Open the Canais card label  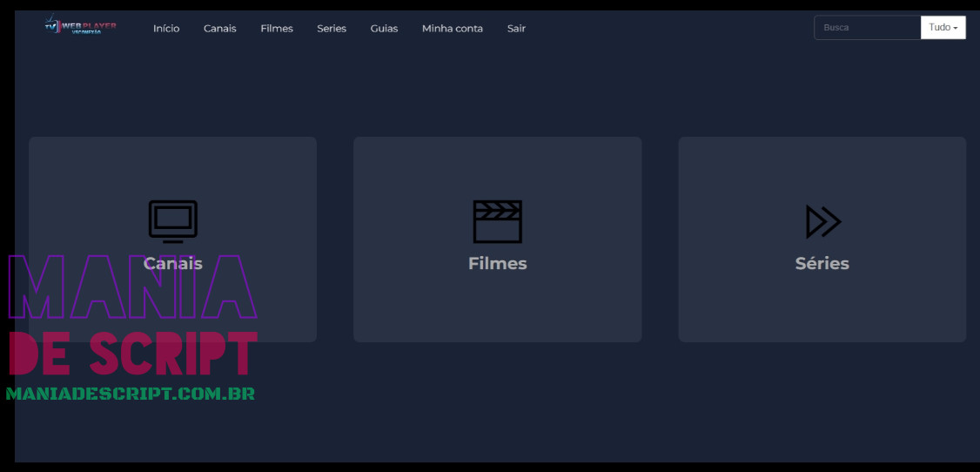click(172, 263)
